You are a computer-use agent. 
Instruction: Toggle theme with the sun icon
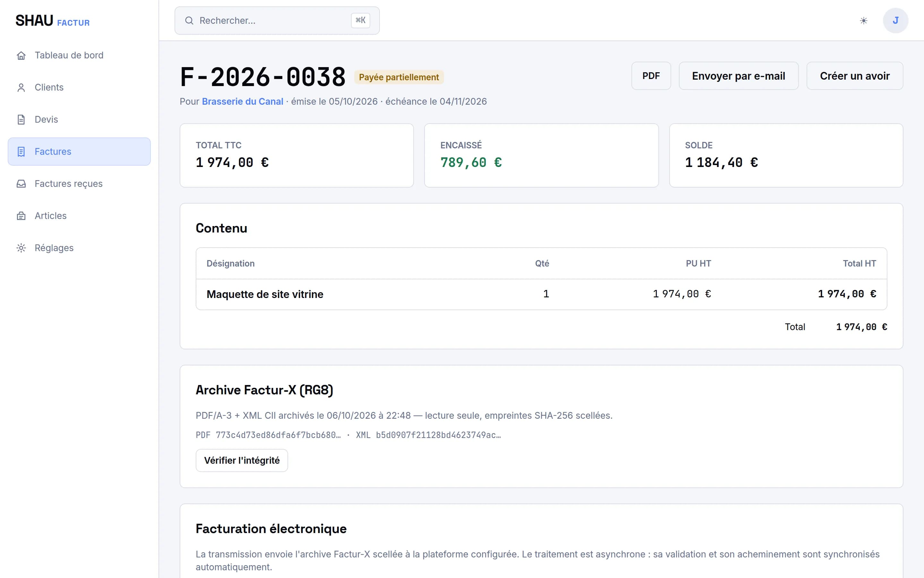tap(863, 21)
